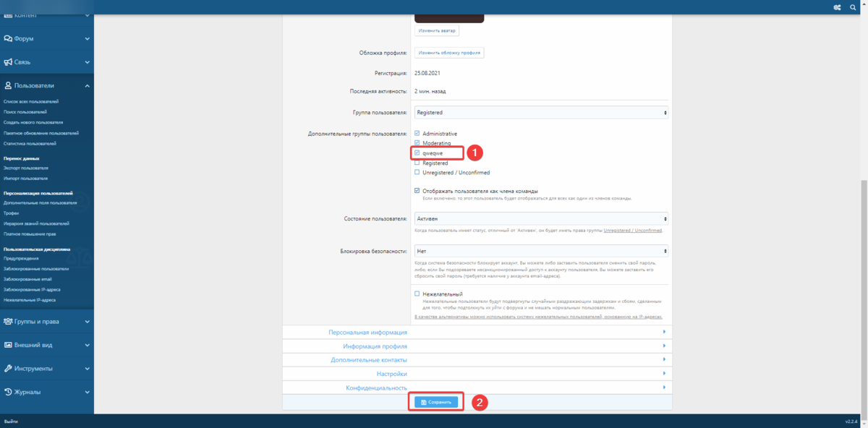This screenshot has height=428, width=868.
Task: Click the Пользователи person icon
Action: pos(8,85)
